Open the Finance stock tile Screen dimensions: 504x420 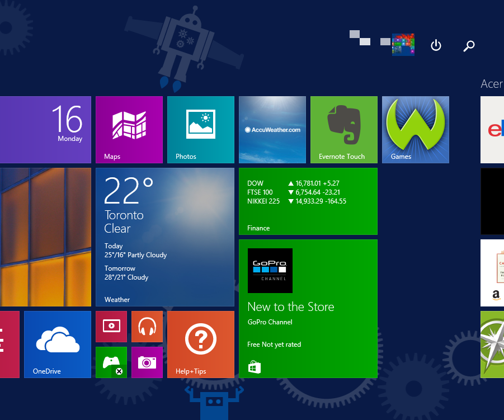click(308, 201)
